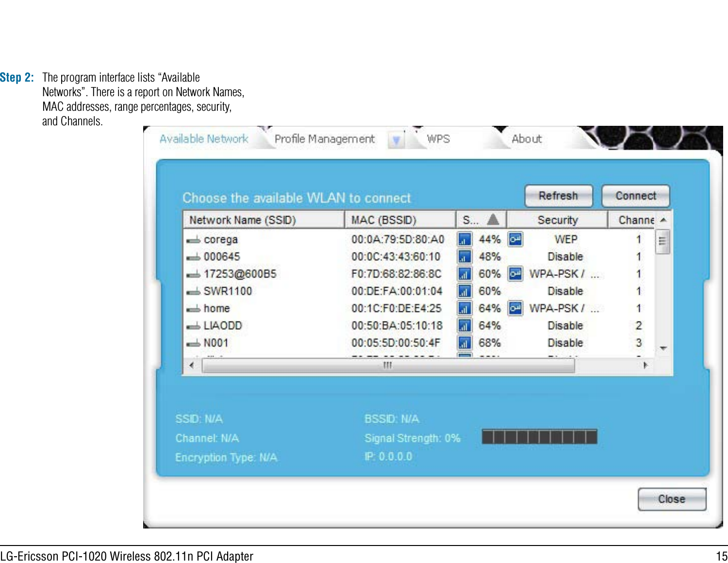Select the corega network name
This screenshot has height=563, width=728.
[x=221, y=239]
